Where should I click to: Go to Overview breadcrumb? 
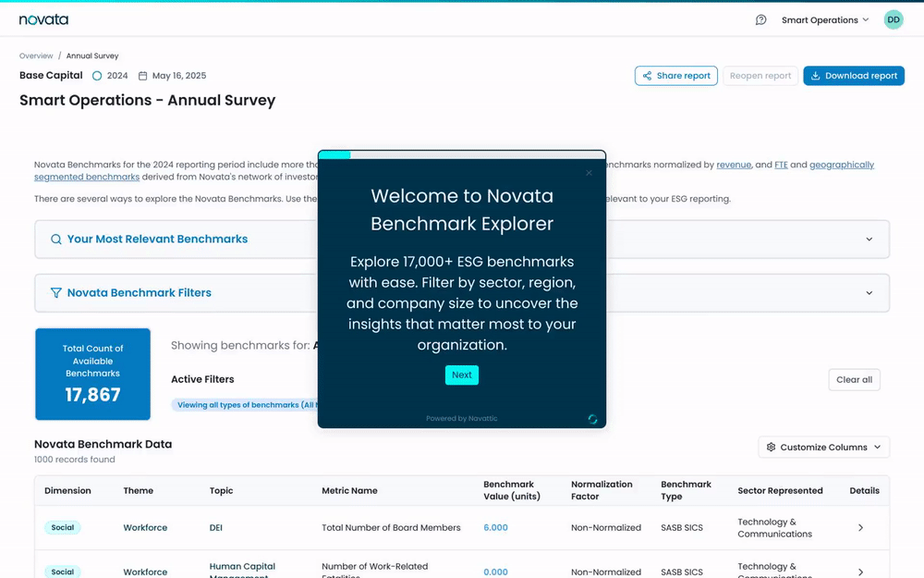coord(36,56)
